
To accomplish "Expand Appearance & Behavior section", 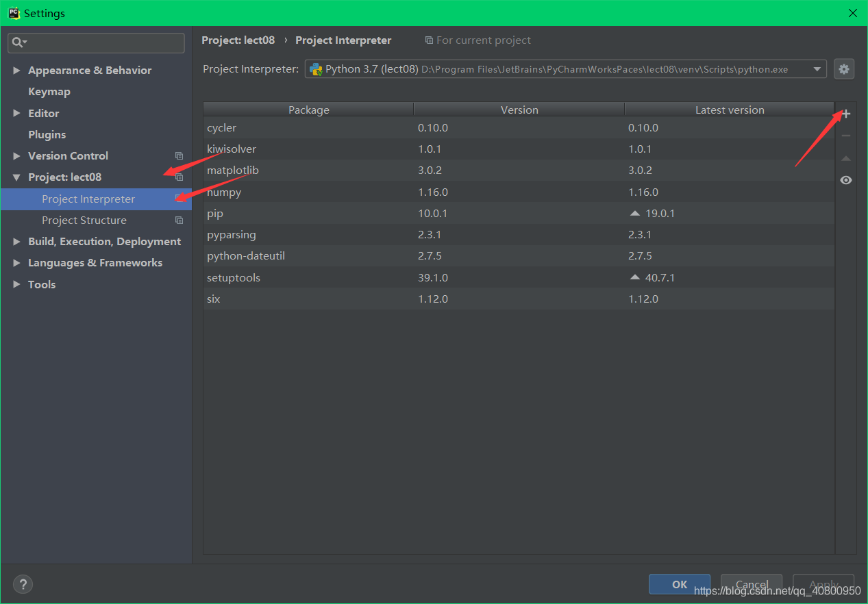I will tap(16, 71).
